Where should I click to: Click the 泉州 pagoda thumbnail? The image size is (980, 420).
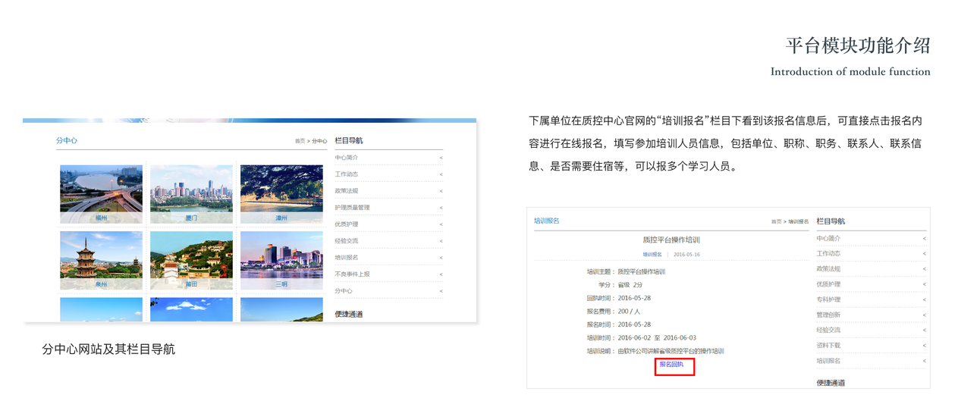click(x=101, y=259)
